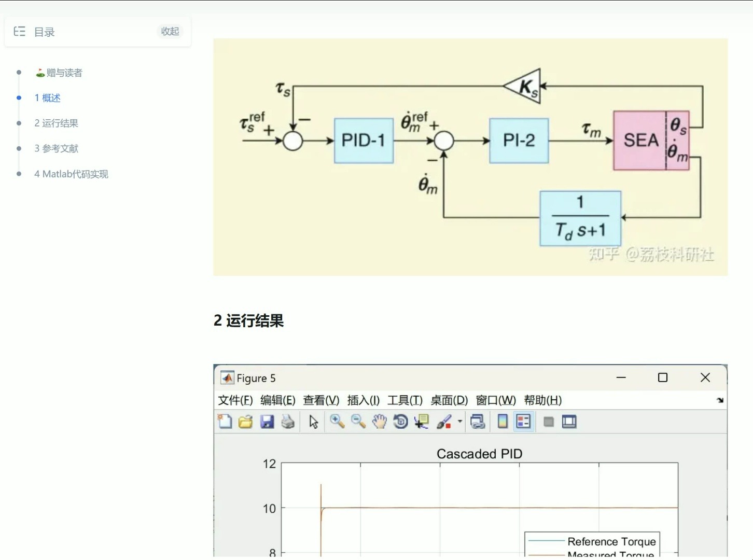Click the 2 运行结果 heading
The image size is (753, 560).
pos(249,321)
